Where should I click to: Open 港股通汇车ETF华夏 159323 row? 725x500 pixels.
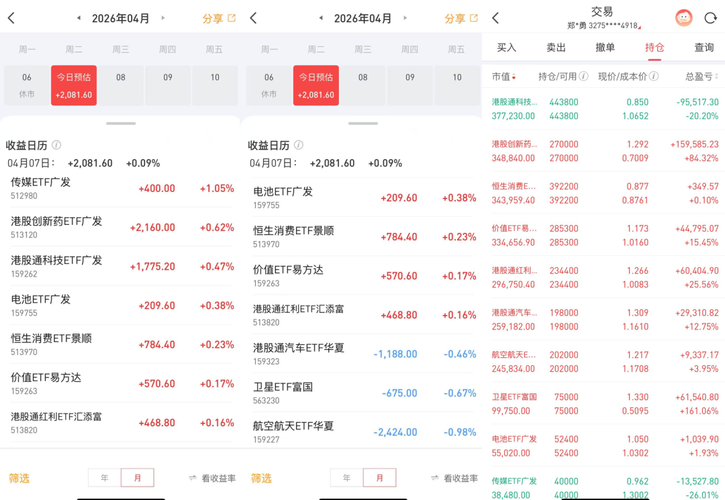click(x=363, y=354)
